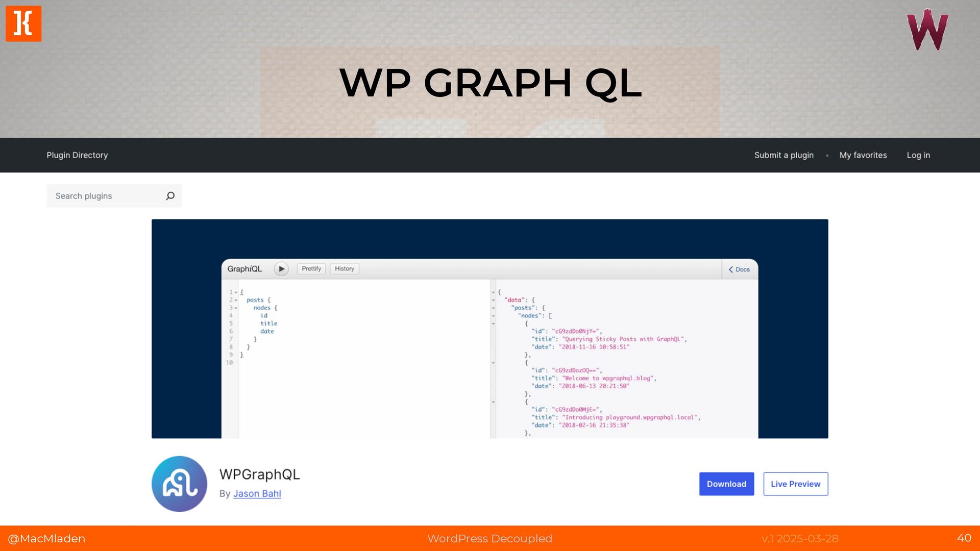Image resolution: width=980 pixels, height=551 pixels.
Task: Run query with GraphiQL play button
Action: (281, 269)
